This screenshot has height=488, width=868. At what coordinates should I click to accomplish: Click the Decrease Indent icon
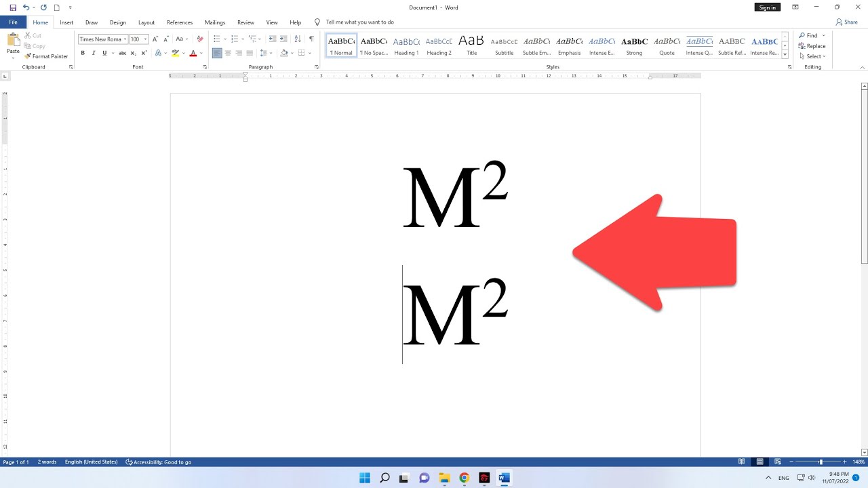pyautogui.click(x=272, y=39)
